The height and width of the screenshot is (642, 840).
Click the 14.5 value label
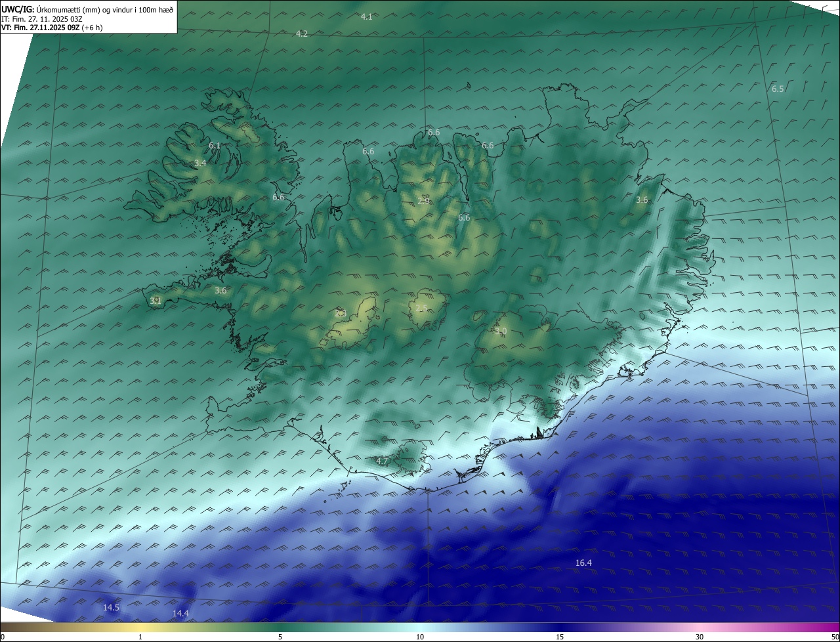pyautogui.click(x=111, y=607)
